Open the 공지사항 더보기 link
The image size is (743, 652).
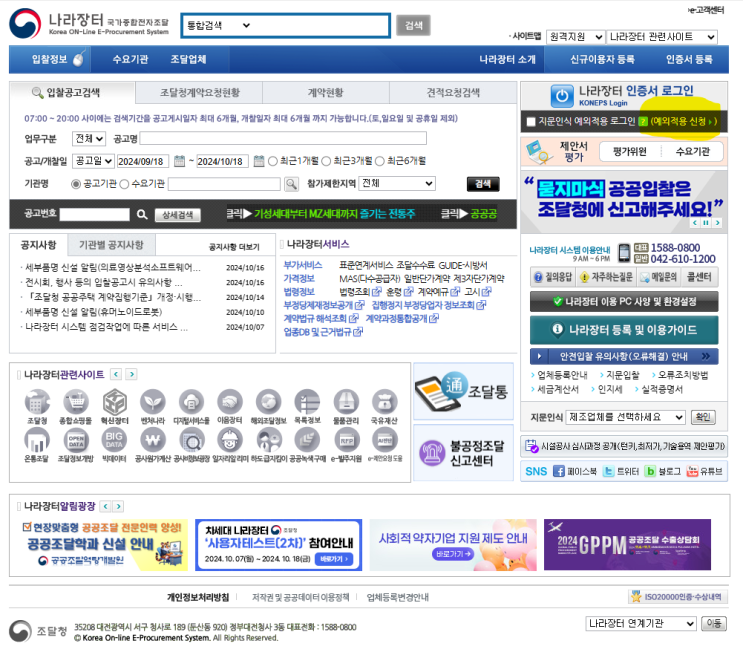point(234,247)
